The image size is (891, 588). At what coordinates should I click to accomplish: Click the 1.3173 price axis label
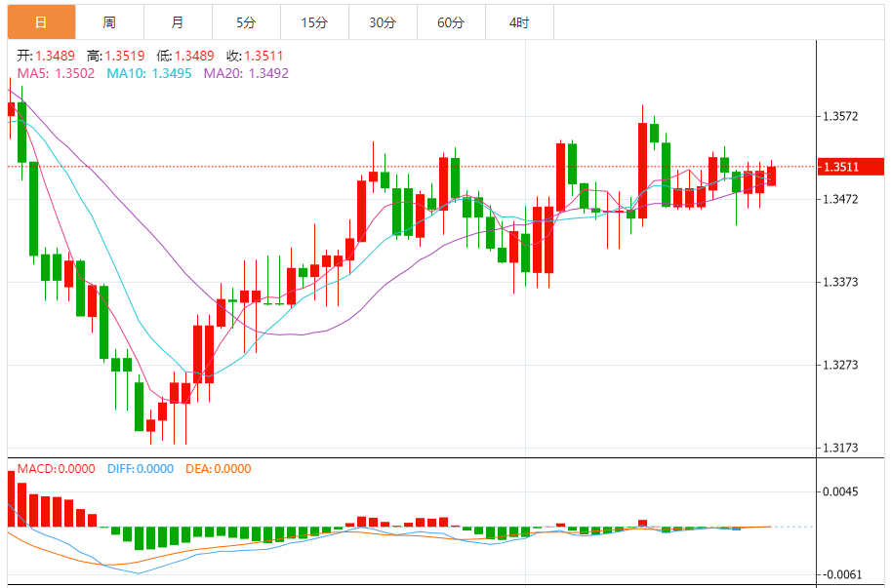click(840, 448)
